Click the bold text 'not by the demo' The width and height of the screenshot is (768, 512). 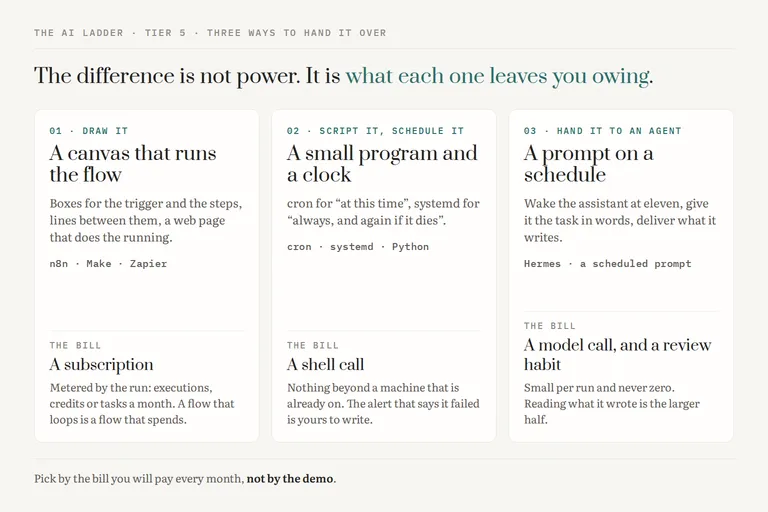coord(290,479)
